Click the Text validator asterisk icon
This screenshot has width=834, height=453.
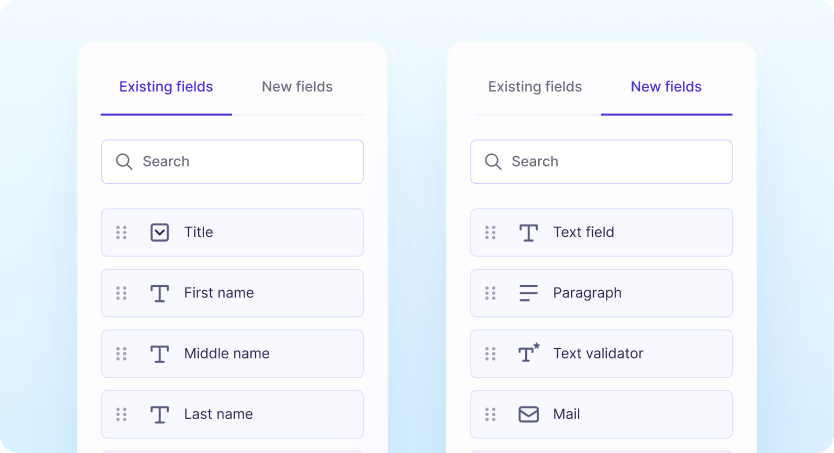coord(529,353)
